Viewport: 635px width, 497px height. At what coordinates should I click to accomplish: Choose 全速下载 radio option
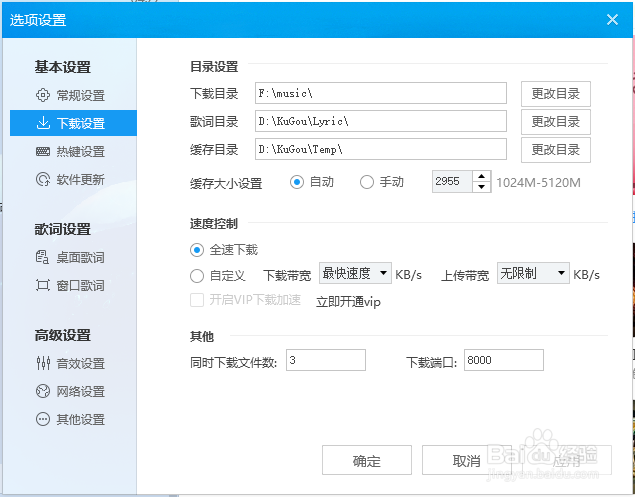197,250
